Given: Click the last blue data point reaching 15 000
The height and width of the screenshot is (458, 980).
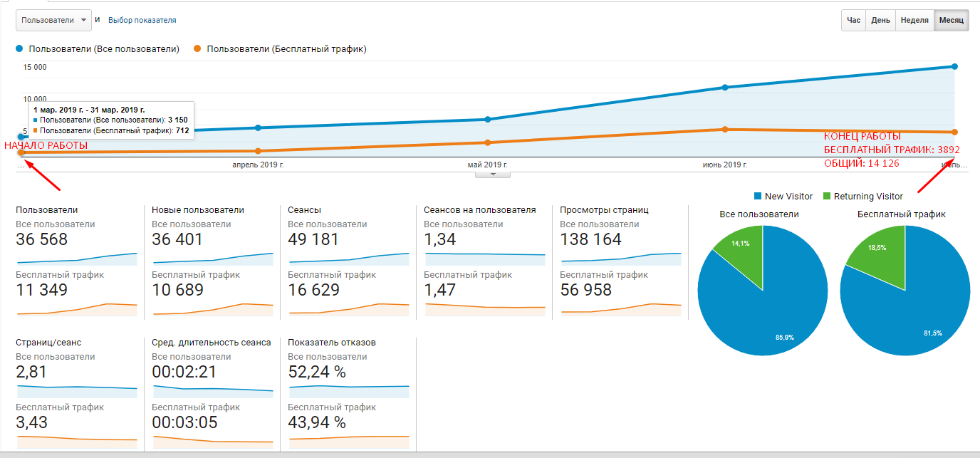Looking at the screenshot, I should coord(954,66).
